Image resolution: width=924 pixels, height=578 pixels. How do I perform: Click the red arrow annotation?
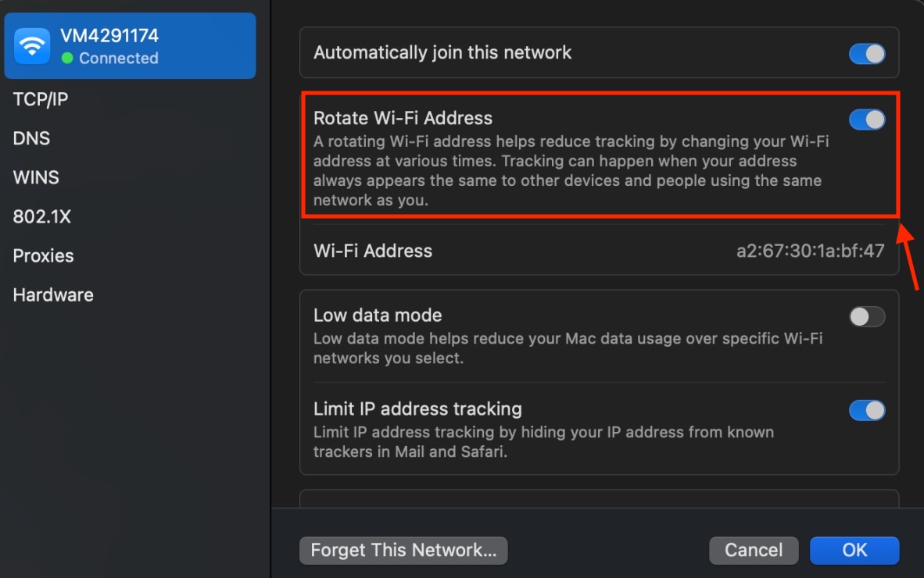coord(909,257)
